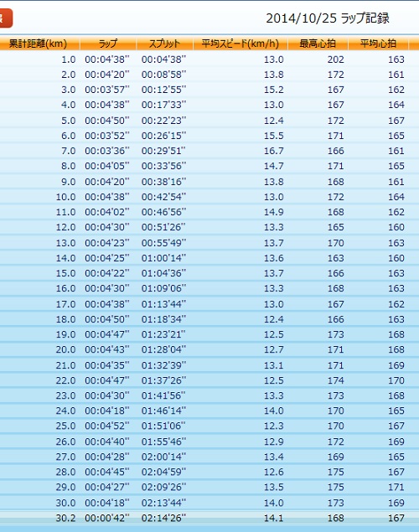Select split time 00:42'54"
This screenshot has width=419, height=532.
point(163,197)
